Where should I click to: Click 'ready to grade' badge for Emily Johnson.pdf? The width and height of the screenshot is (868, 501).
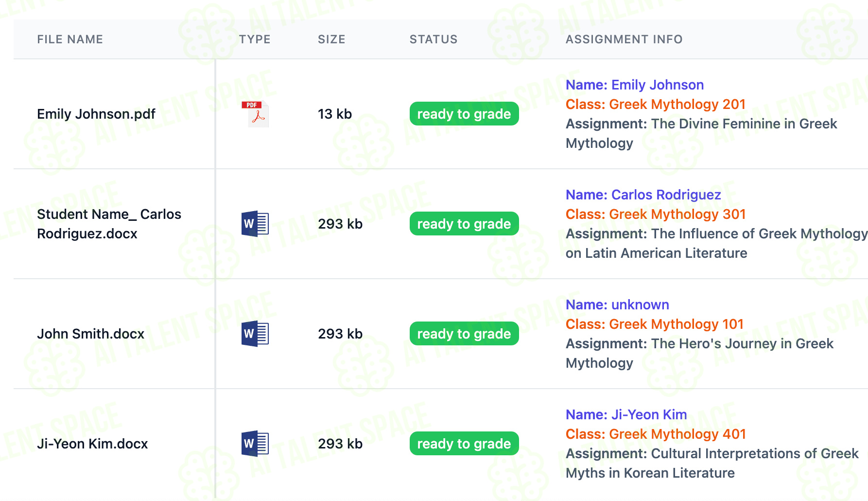(464, 114)
